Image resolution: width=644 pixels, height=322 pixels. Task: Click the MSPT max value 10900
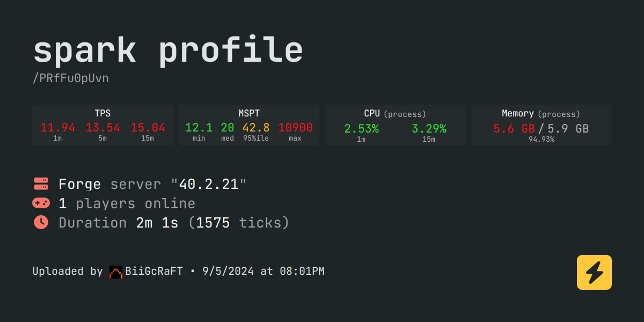click(295, 128)
